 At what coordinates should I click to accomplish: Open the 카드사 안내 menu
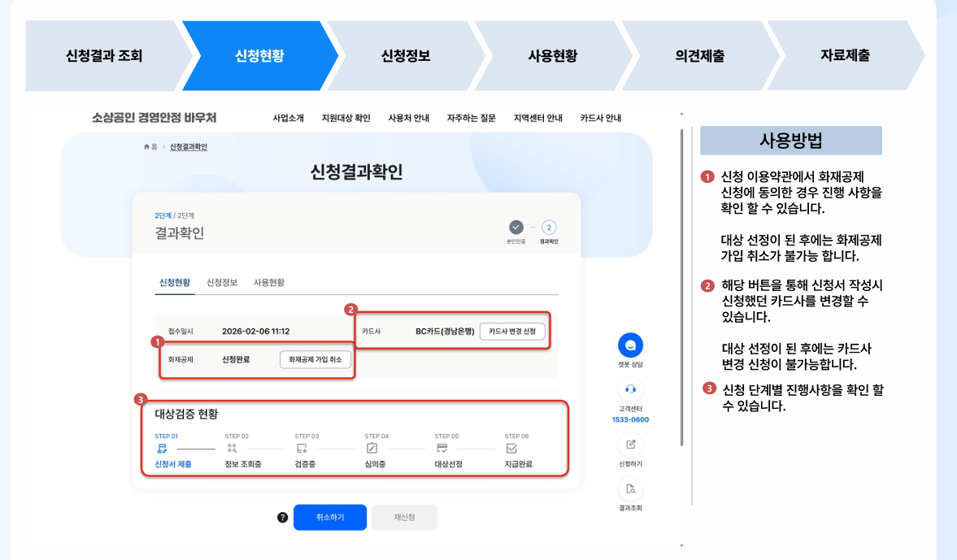click(601, 119)
